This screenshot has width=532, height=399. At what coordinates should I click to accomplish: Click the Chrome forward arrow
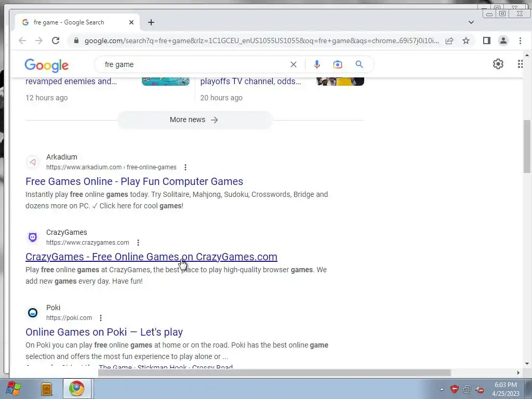(x=39, y=41)
